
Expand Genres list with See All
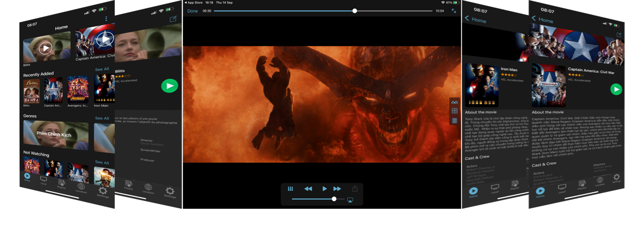coord(102,118)
